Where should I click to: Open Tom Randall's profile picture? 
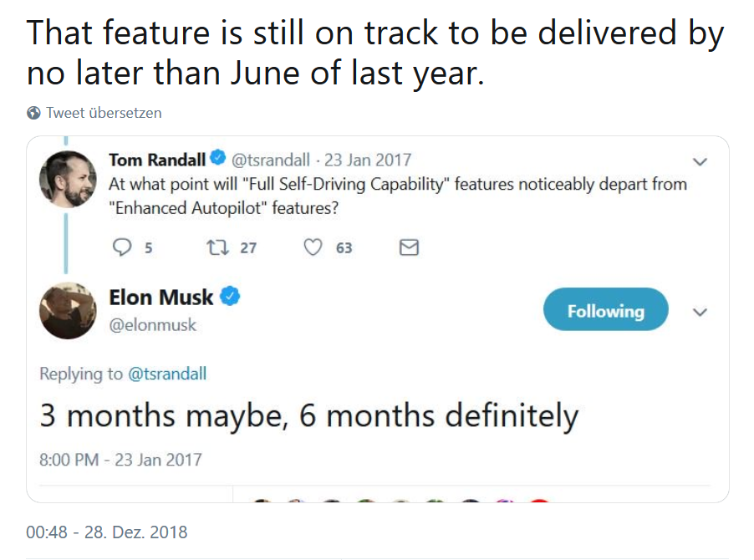coord(68,178)
